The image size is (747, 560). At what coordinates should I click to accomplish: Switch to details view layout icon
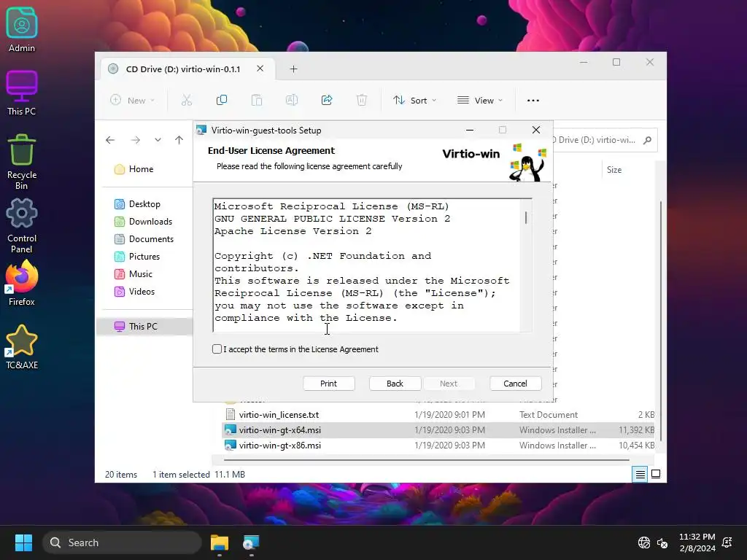[640, 474]
